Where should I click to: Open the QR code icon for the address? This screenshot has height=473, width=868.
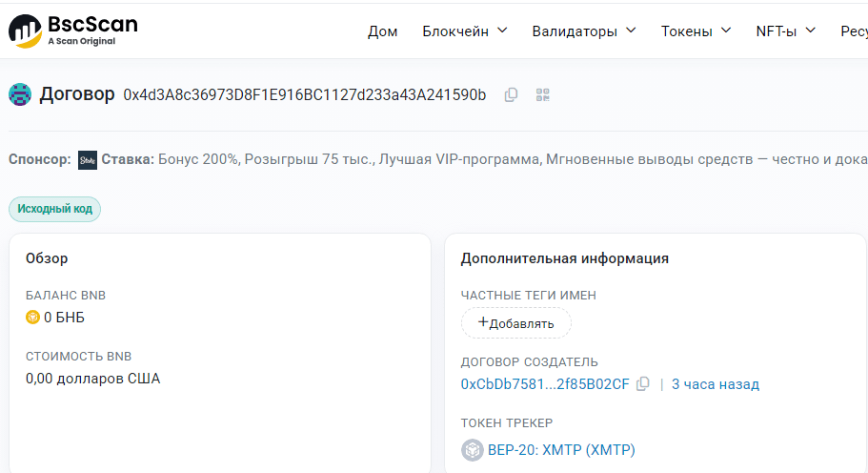coord(543,94)
